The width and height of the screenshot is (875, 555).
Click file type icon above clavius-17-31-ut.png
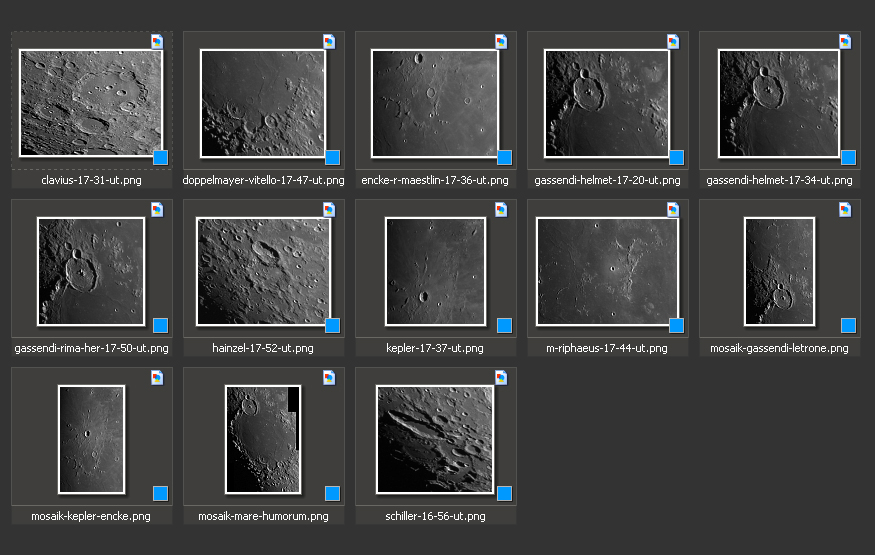tap(157, 41)
